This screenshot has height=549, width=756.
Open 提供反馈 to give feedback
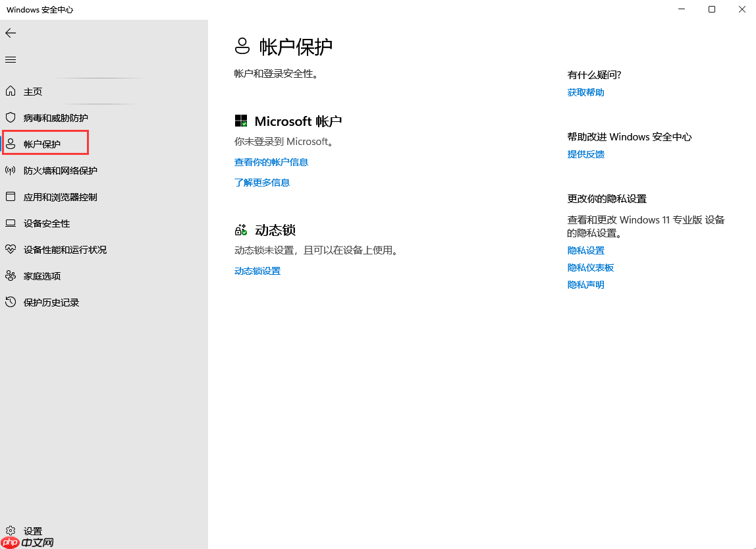tap(585, 154)
